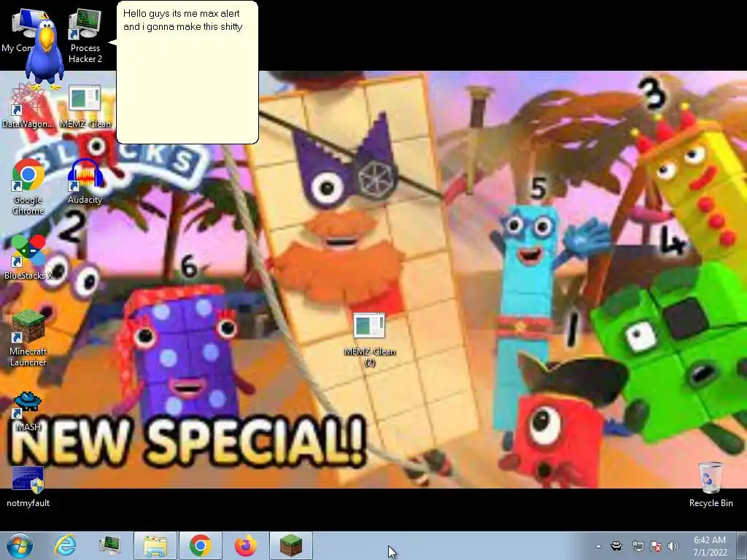Switch to Process Hacker in taskbar

coord(110,545)
